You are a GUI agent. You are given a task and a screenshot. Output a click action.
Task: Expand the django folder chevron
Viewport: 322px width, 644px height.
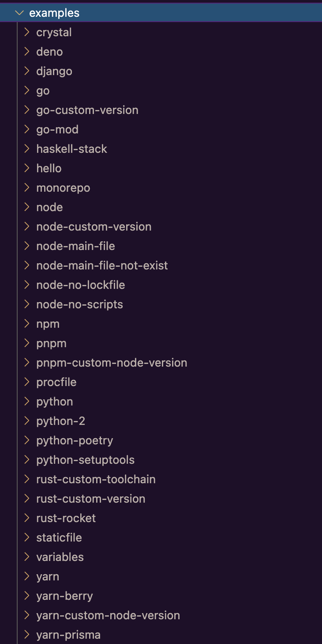point(26,71)
